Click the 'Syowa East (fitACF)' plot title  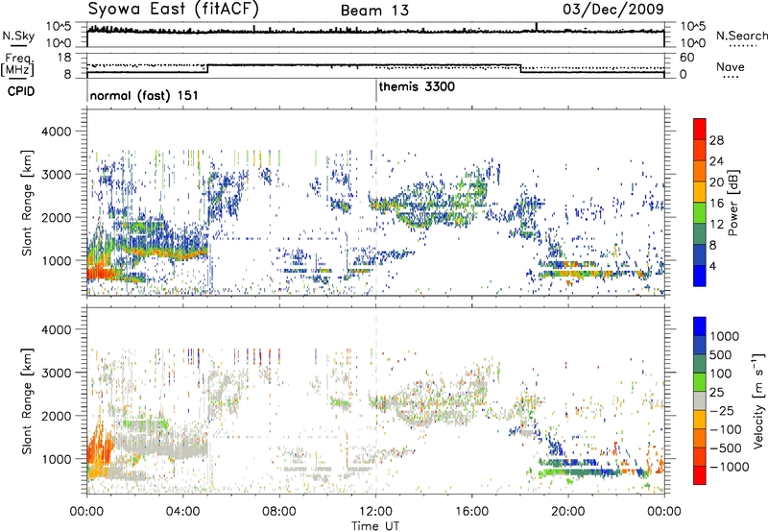pyautogui.click(x=174, y=9)
